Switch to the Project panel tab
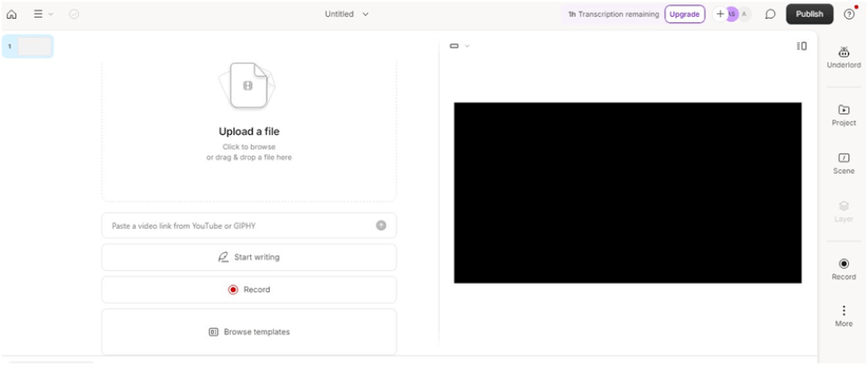 coord(843,115)
